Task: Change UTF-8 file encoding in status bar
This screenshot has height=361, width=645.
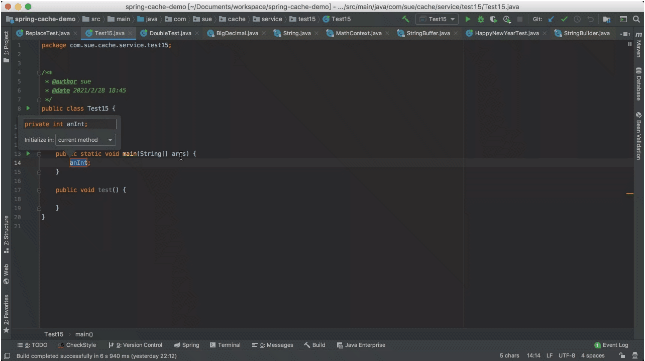Action: (566, 356)
